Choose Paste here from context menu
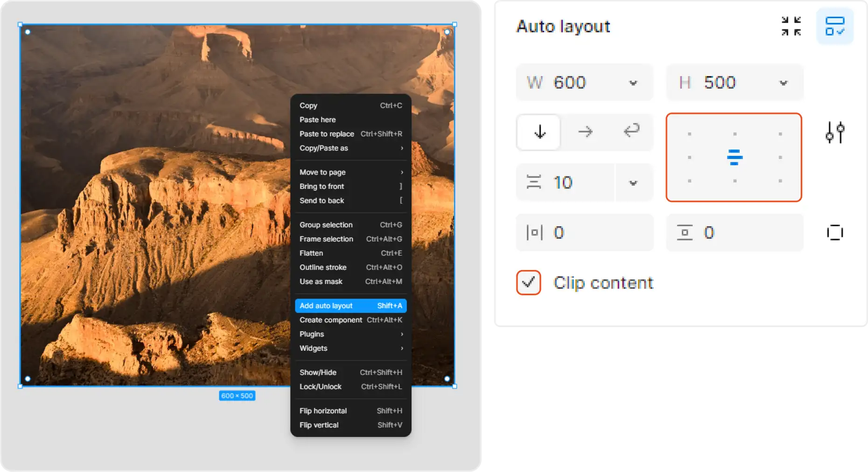This screenshot has width=868, height=472. click(351, 120)
